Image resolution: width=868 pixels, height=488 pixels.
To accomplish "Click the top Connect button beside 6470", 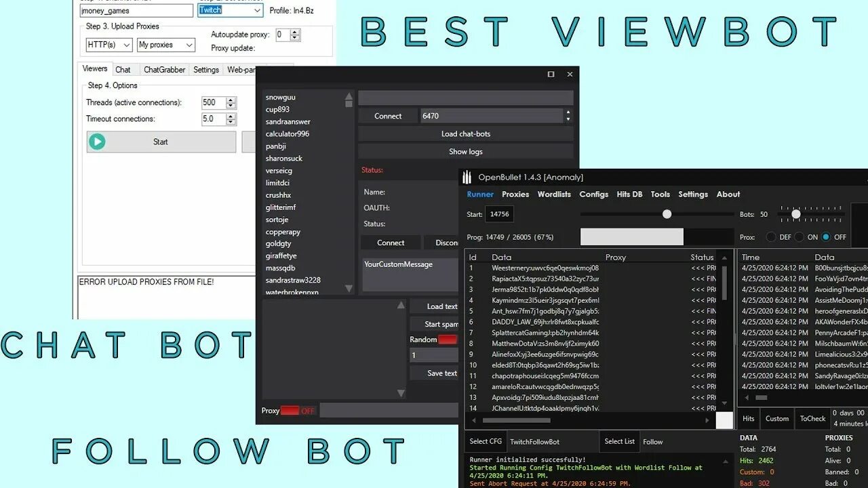I will click(388, 116).
